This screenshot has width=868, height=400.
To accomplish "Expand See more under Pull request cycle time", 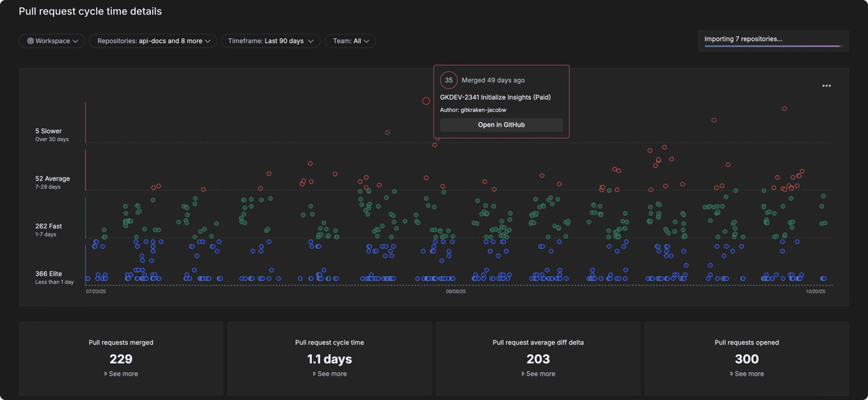I will (329, 374).
